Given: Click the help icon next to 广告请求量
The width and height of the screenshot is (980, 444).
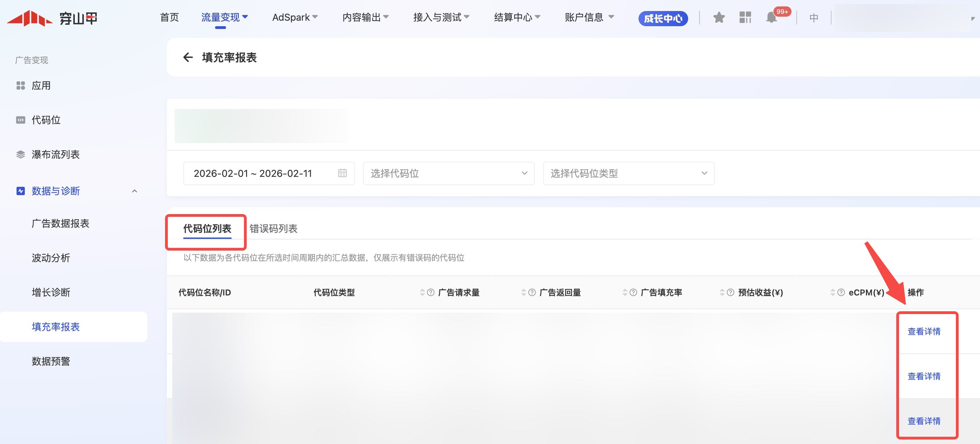Looking at the screenshot, I should click(431, 293).
